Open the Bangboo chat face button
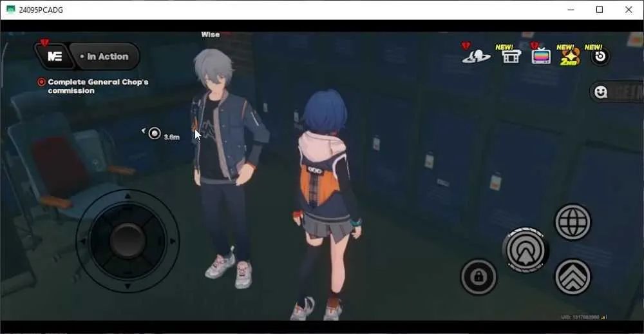Viewport: 644px width, 334px height. click(x=600, y=92)
